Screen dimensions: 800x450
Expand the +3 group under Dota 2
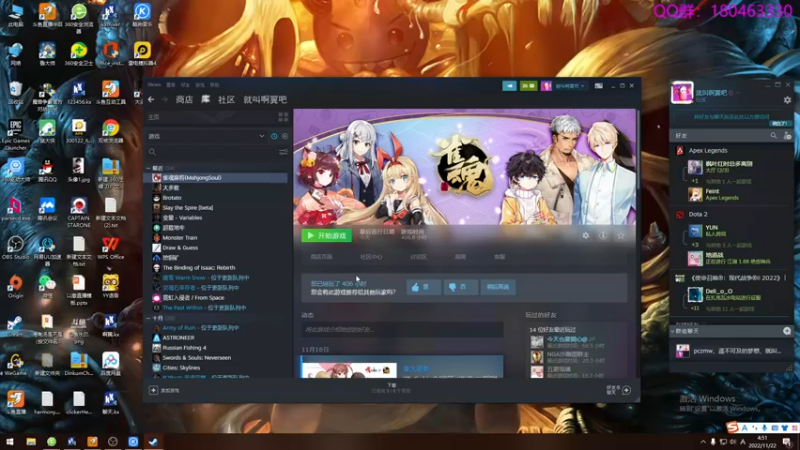pyautogui.click(x=694, y=245)
